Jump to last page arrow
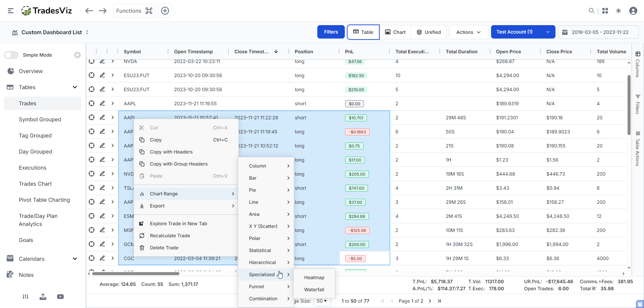Image resolution: width=644 pixels, height=308 pixels. (439, 301)
